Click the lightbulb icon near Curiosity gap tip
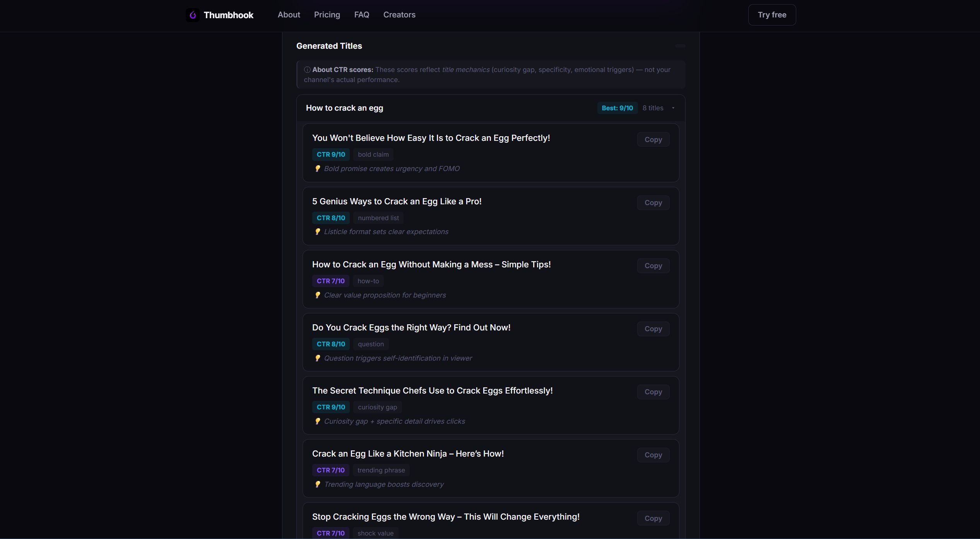Image resolution: width=980 pixels, height=539 pixels. [x=318, y=421]
